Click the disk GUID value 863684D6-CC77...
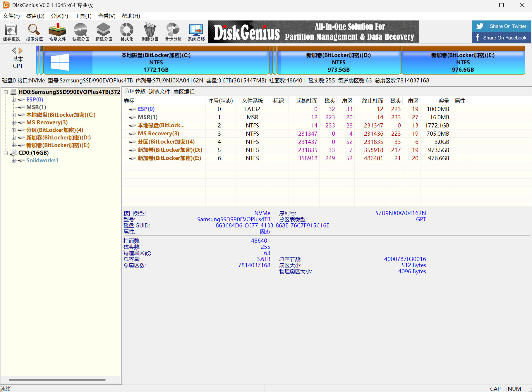 click(272, 225)
